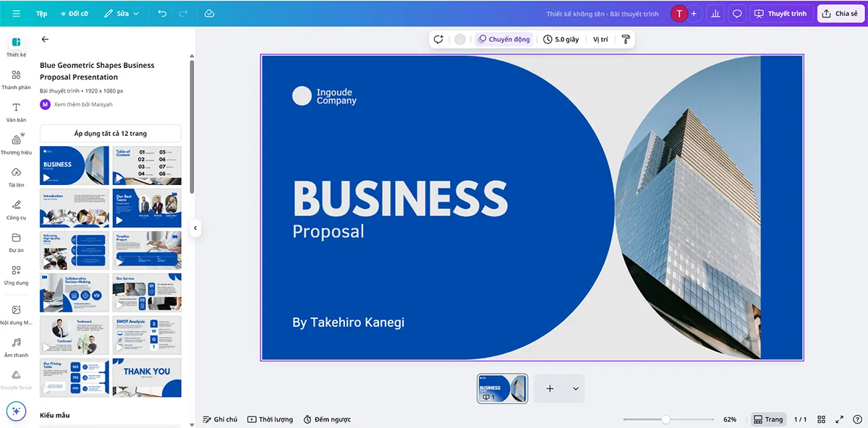The height and width of the screenshot is (428, 868).
Task: Open Thời lượng duration view
Action: pyautogui.click(x=270, y=419)
